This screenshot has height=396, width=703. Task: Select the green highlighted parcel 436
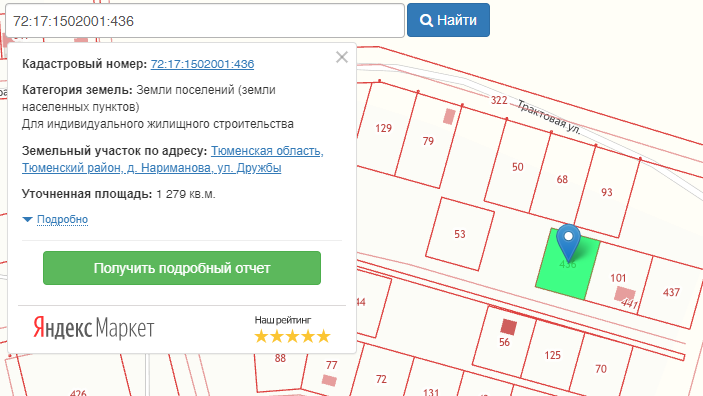568,265
